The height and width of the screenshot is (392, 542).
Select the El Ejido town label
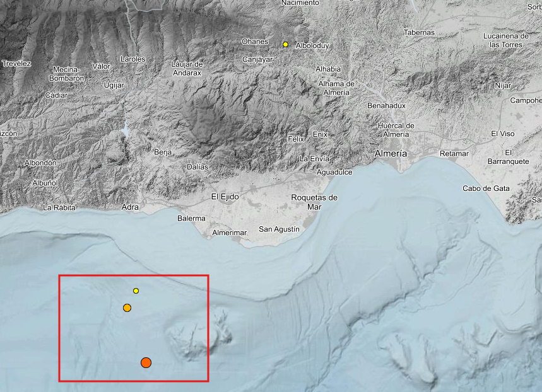tap(225, 197)
